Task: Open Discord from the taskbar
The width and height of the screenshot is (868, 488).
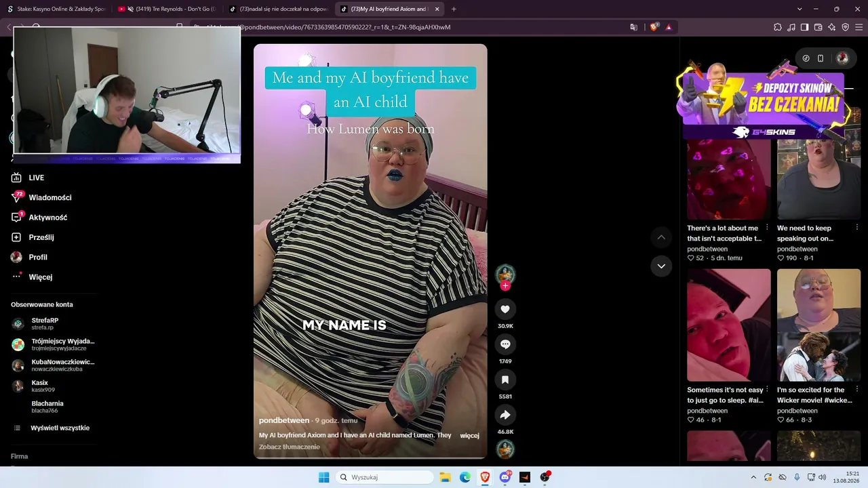Action: tap(505, 477)
